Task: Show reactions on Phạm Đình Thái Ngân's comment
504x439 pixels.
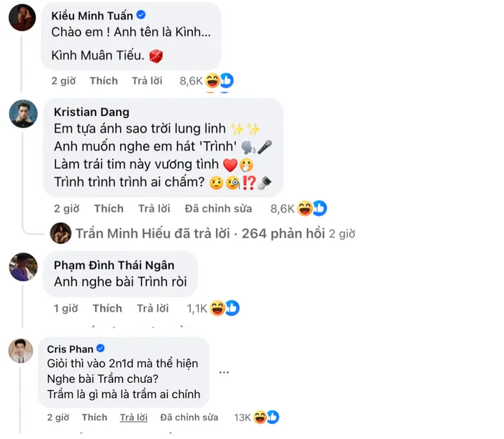Action: click(x=223, y=308)
